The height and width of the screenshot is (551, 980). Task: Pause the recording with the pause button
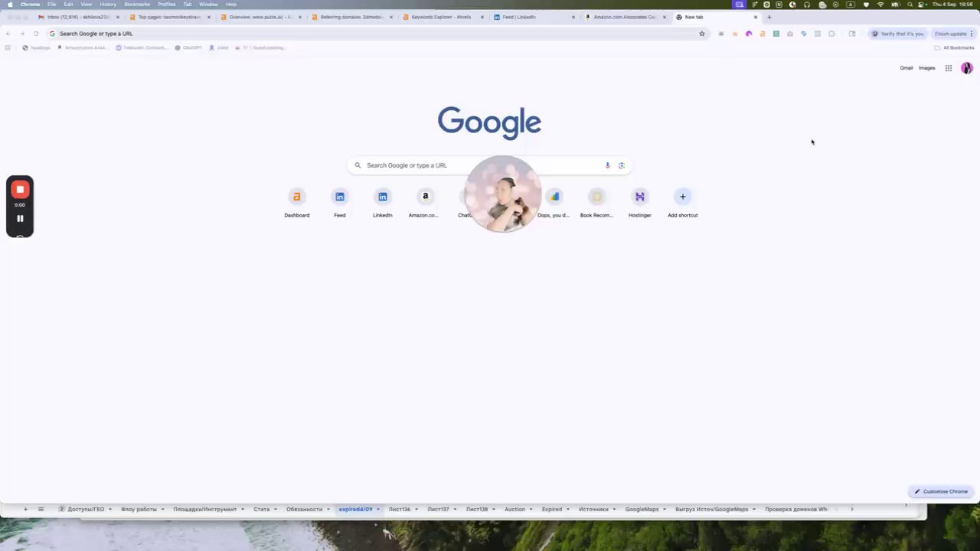pyautogui.click(x=20, y=218)
